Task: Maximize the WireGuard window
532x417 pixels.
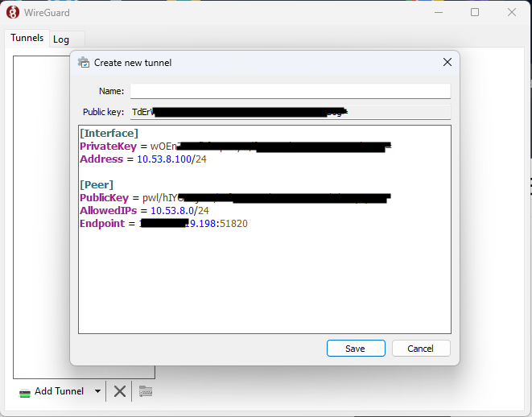Action: coord(475,13)
